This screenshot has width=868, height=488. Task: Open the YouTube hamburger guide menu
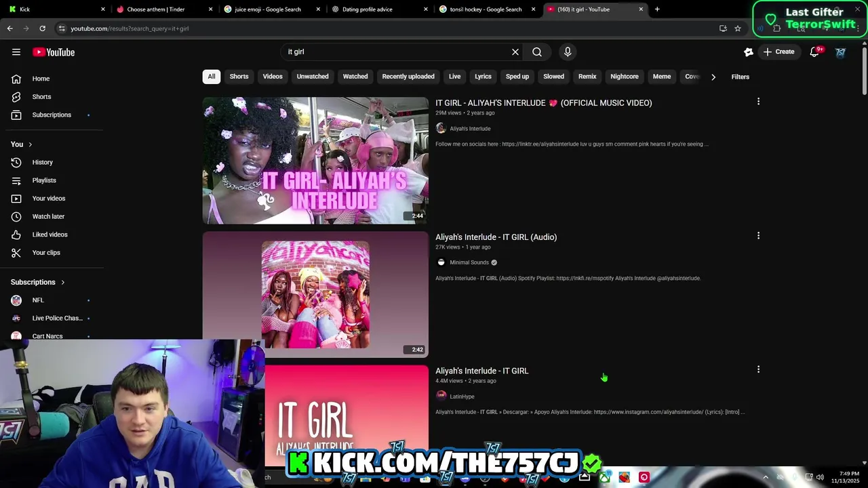click(x=16, y=52)
